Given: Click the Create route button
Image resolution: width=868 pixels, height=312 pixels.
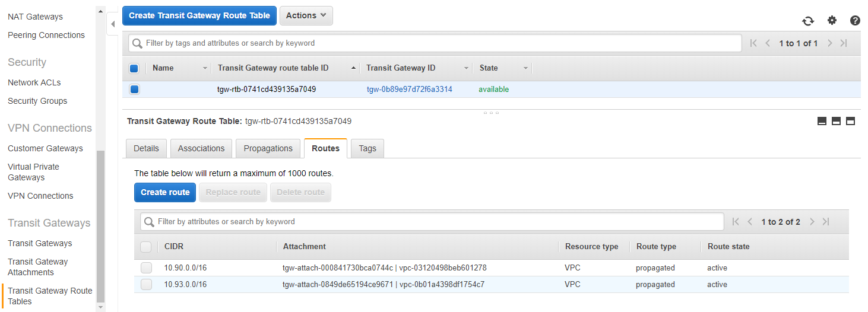Looking at the screenshot, I should click(x=165, y=192).
